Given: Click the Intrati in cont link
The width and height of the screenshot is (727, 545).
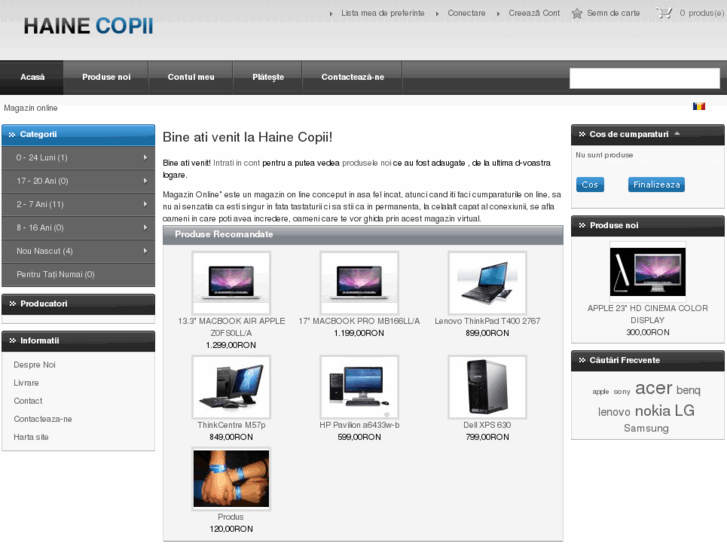Looking at the screenshot, I should [236, 163].
